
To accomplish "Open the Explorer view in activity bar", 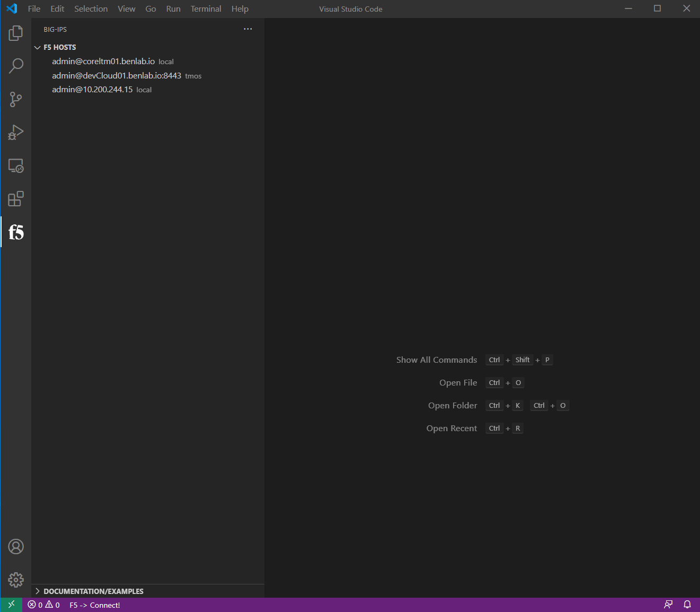I will point(16,33).
